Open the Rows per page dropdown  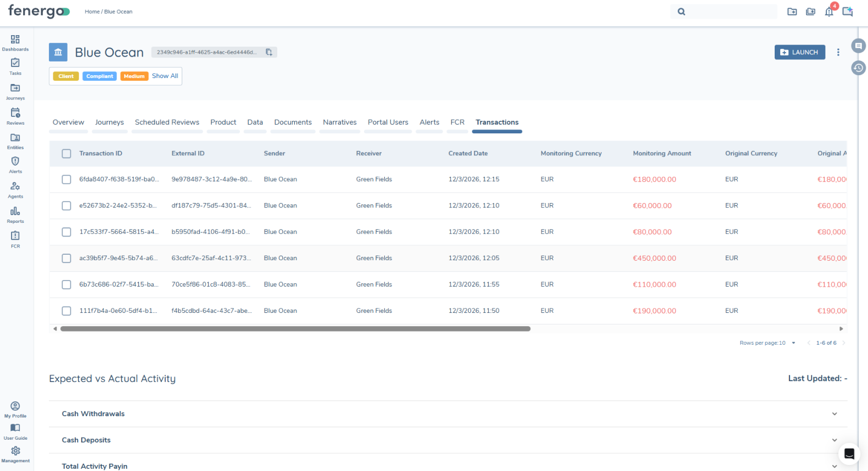pyautogui.click(x=793, y=343)
